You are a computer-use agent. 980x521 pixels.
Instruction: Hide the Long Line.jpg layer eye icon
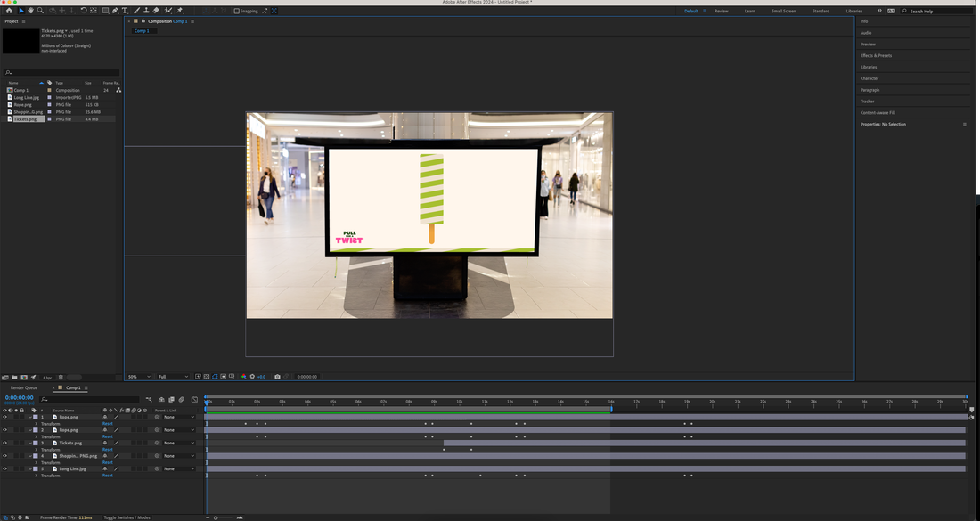[x=5, y=468]
